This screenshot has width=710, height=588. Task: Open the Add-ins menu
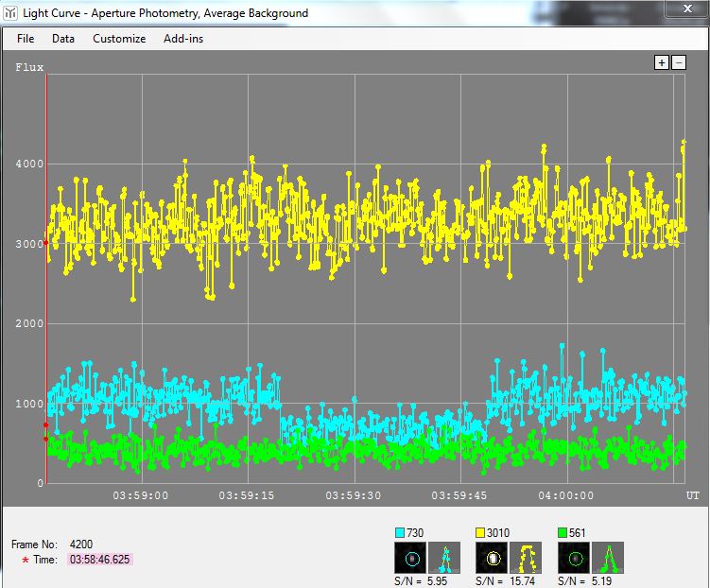click(183, 39)
